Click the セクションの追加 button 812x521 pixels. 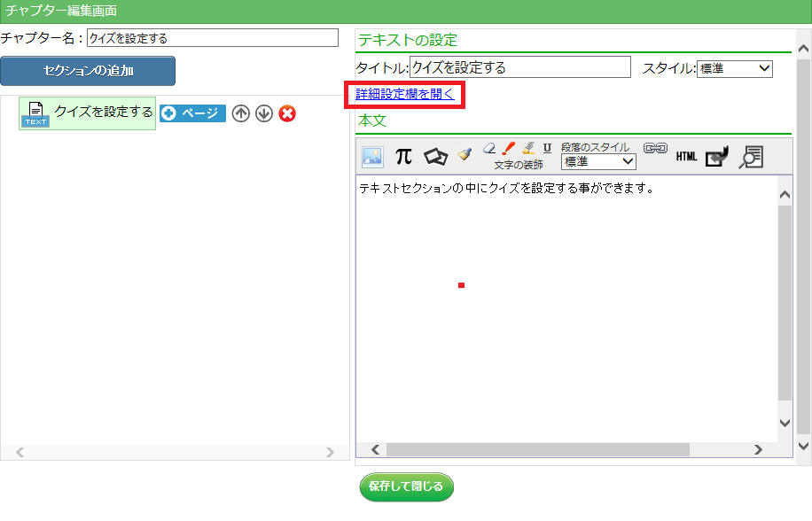pos(88,71)
